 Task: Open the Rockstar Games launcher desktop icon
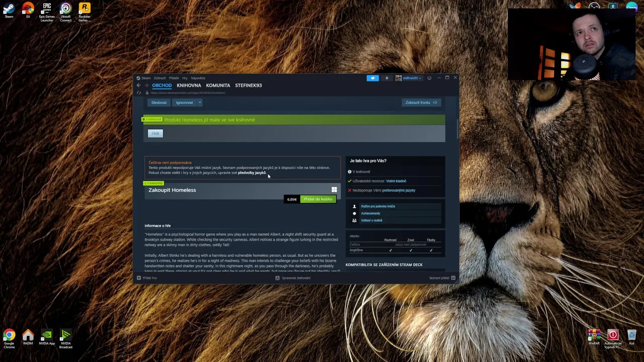tap(85, 12)
